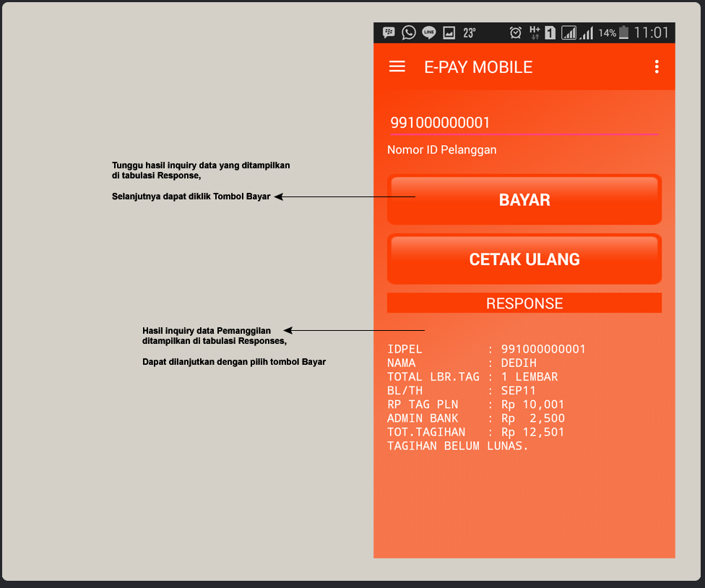Viewport: 705px width, 588px height.
Task: Click the RP TAG PLN Rp 10,001 line
Action: point(476,405)
